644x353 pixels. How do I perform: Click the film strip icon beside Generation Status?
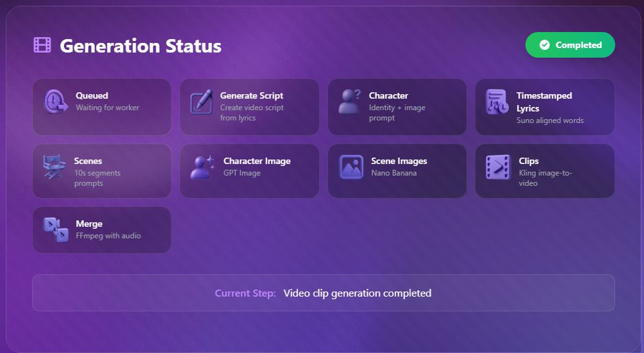tap(42, 45)
